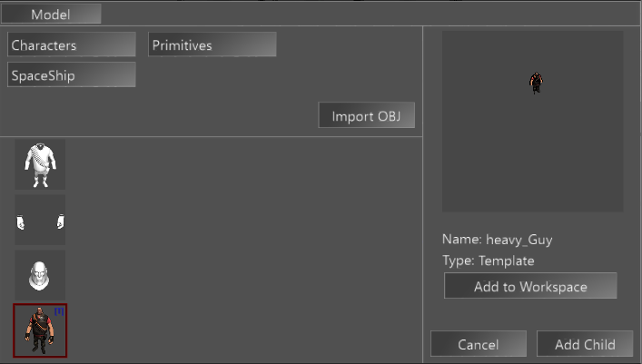Image resolution: width=642 pixels, height=364 pixels.
Task: Click the small heavy figure in preview
Action: [536, 83]
